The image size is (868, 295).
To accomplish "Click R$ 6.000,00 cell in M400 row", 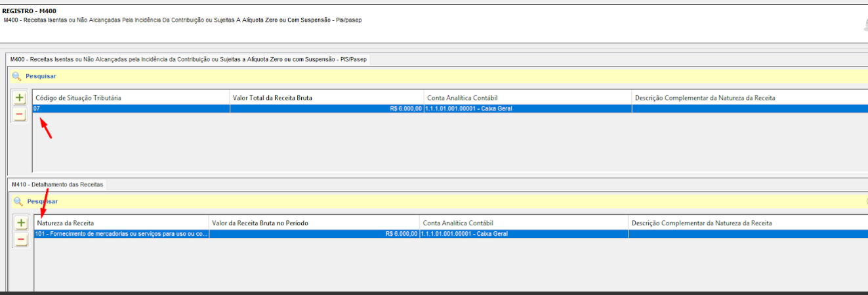I will [x=327, y=108].
